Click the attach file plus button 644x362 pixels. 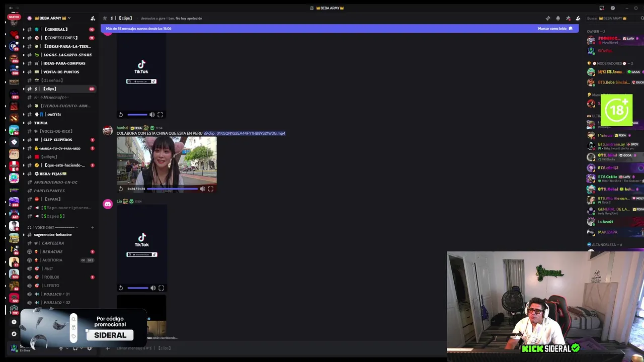click(107, 348)
